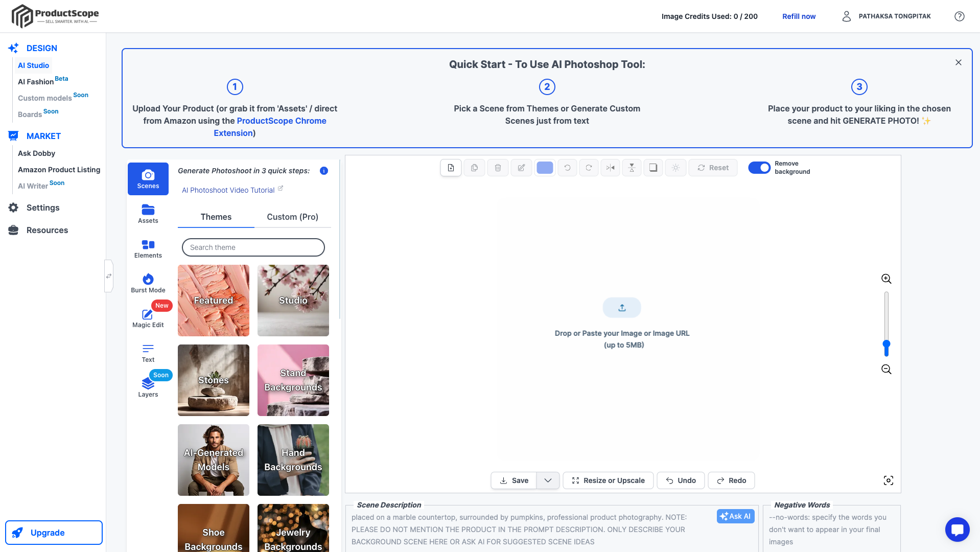Click the trash delete icon on the canvas toolbar
The image size is (980, 552).
click(497, 167)
